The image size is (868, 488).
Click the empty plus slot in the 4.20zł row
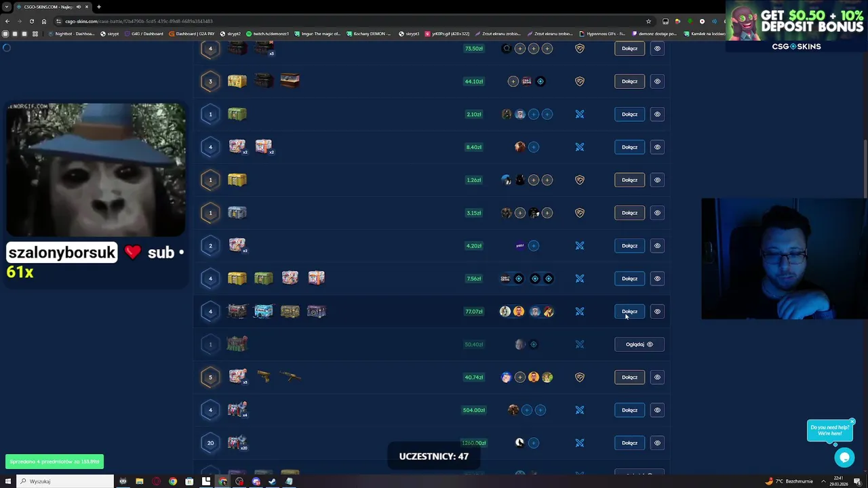click(x=534, y=245)
